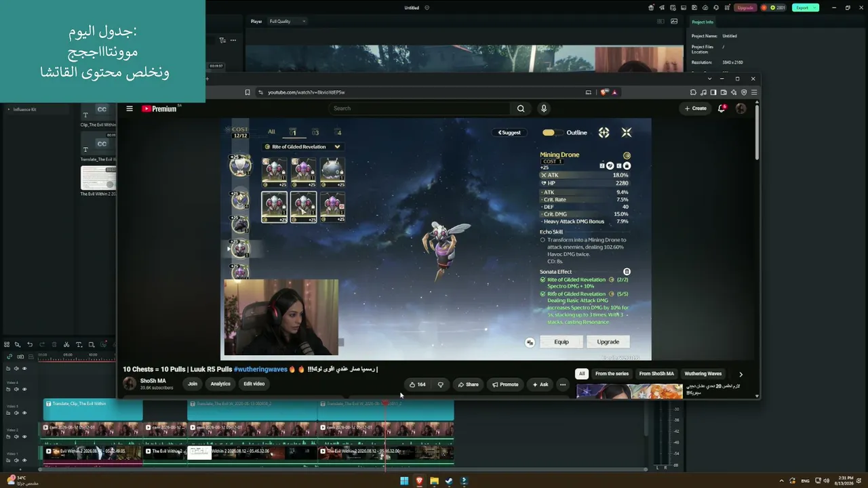
Task: Click the Brave bookmark icon in address bar
Action: (x=248, y=92)
